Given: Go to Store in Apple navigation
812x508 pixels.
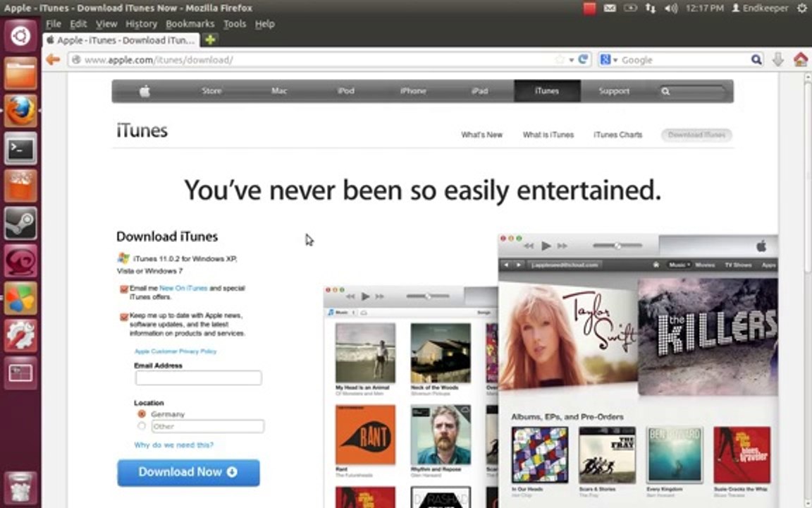Looking at the screenshot, I should [211, 91].
